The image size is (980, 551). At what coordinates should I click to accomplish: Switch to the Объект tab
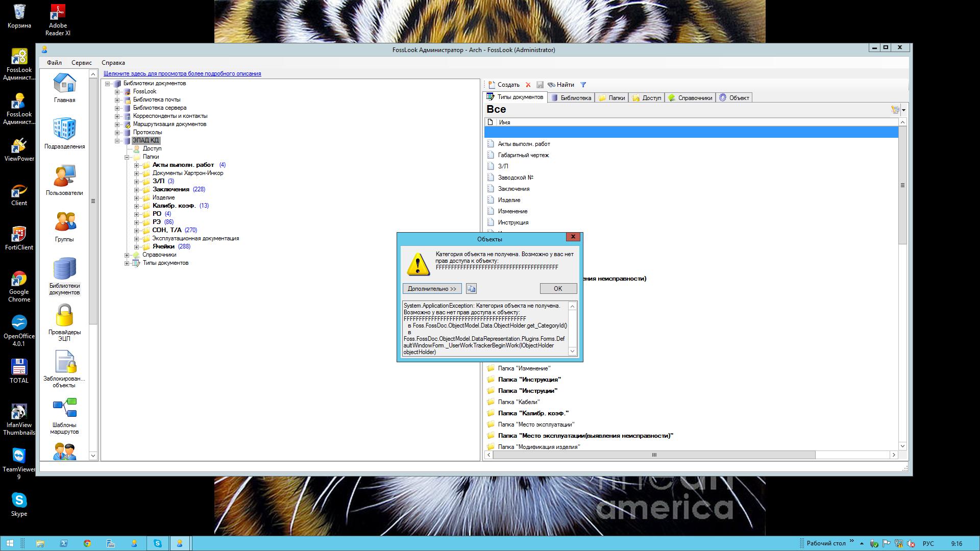pos(734,98)
